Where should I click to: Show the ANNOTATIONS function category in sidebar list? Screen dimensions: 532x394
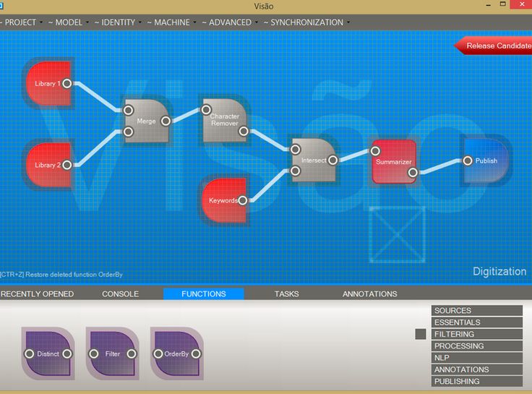476,369
